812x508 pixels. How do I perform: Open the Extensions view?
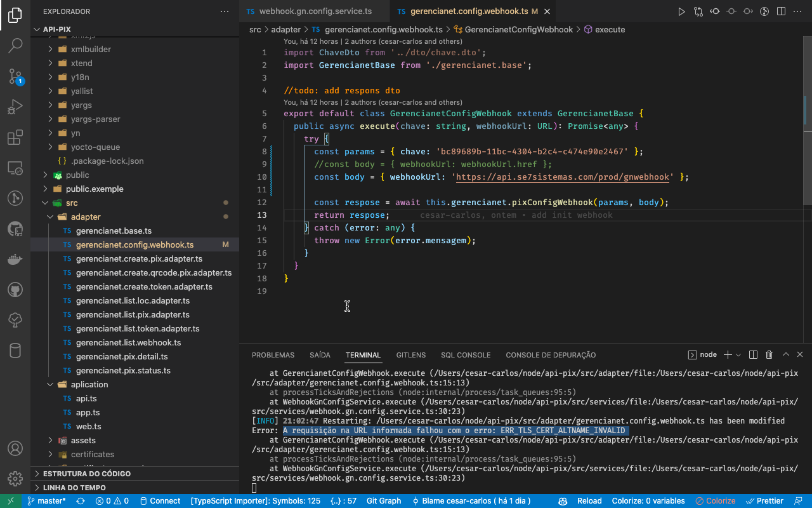tap(15, 137)
